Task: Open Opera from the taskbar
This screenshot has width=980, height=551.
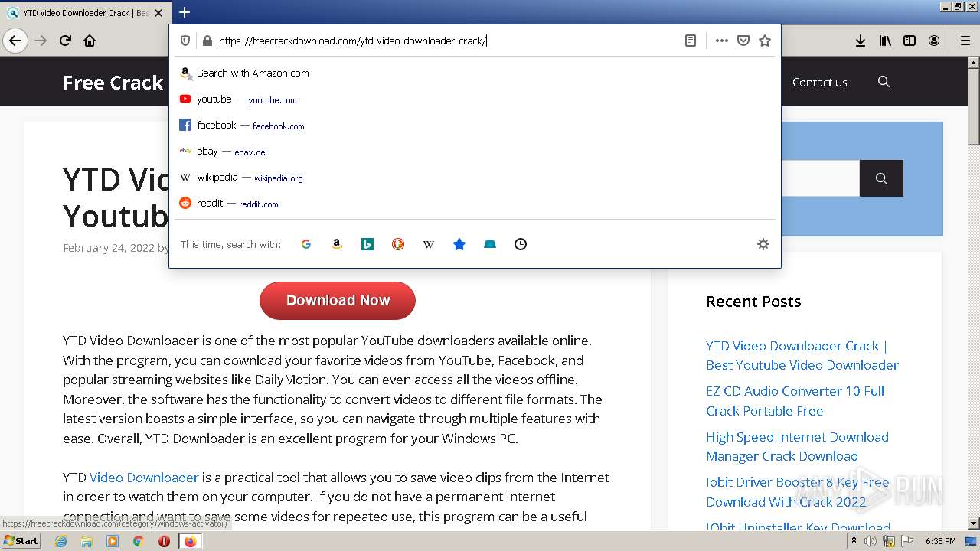Action: coord(164,541)
